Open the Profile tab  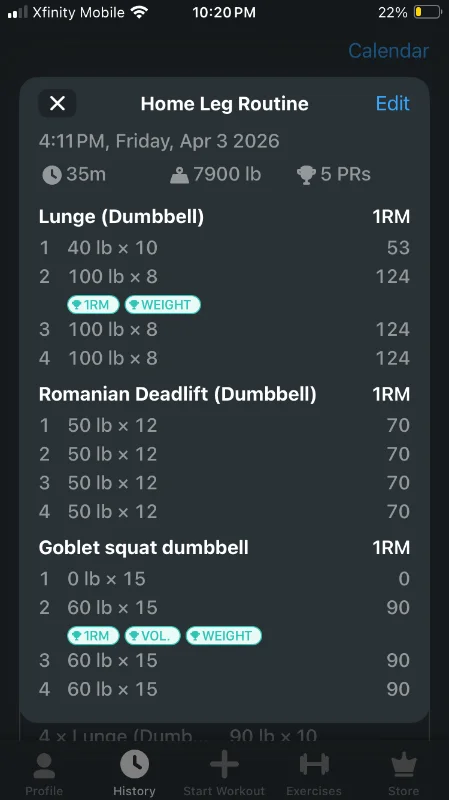(x=44, y=773)
